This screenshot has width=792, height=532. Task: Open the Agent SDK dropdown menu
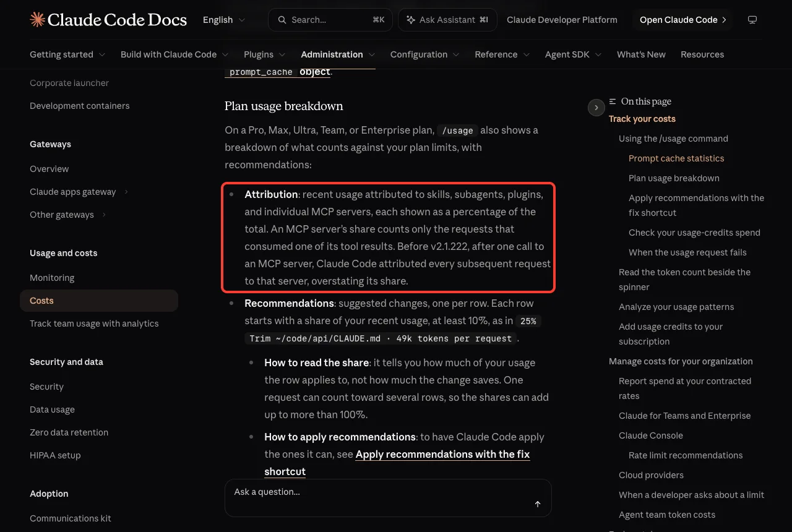coord(574,54)
